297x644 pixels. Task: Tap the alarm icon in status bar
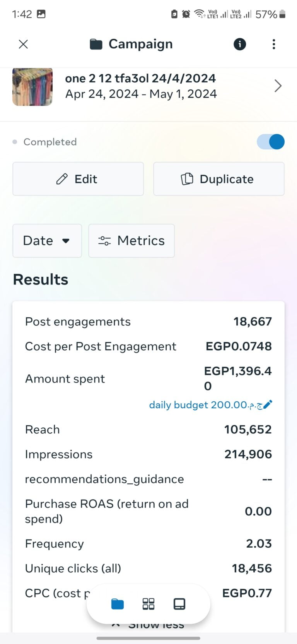click(x=186, y=14)
